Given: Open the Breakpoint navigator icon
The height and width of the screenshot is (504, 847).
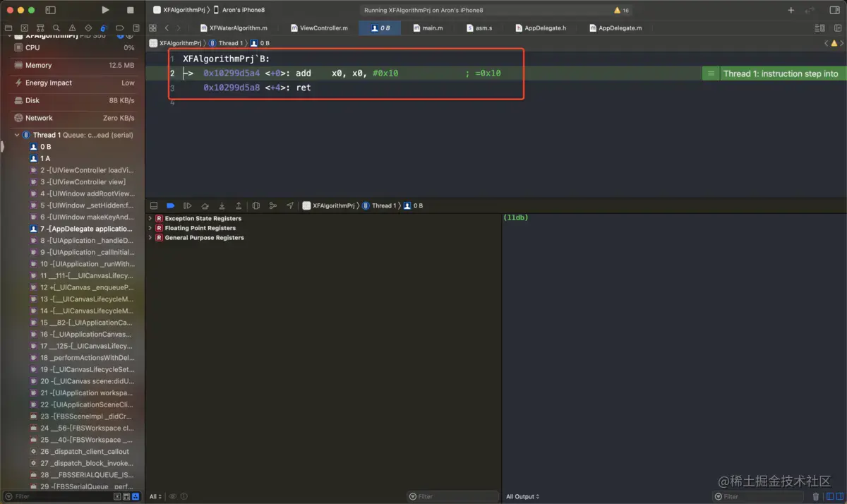Looking at the screenshot, I should [x=120, y=28].
